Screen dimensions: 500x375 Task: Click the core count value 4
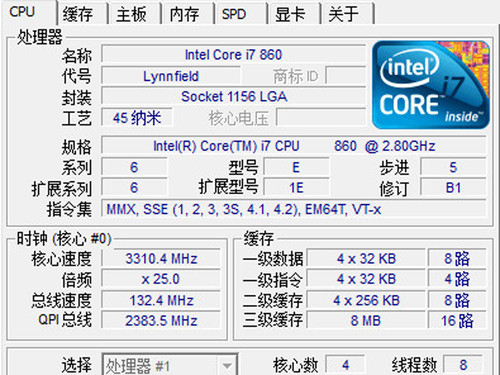coord(345,365)
